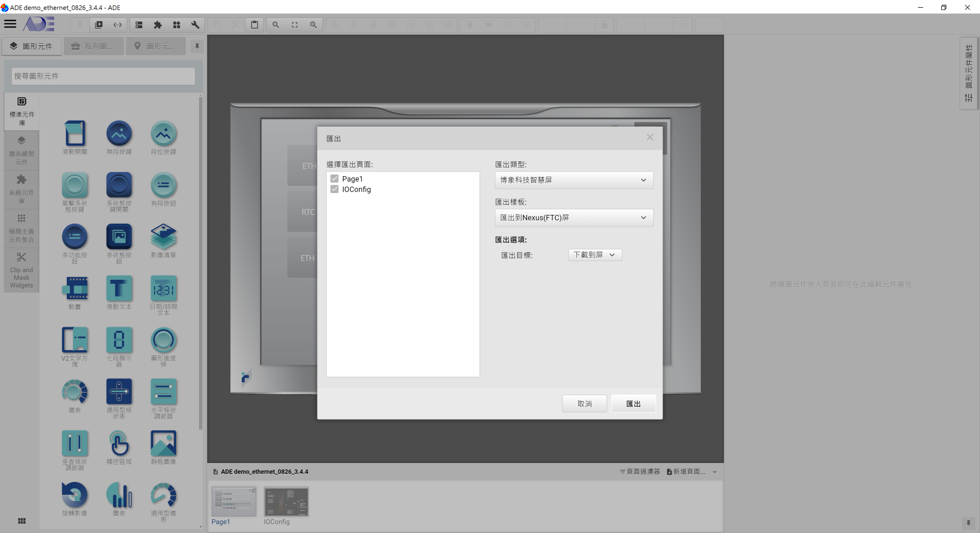The image size is (980, 533).
Task: Click the puzzle piece toolbar icon
Action: click(x=158, y=25)
